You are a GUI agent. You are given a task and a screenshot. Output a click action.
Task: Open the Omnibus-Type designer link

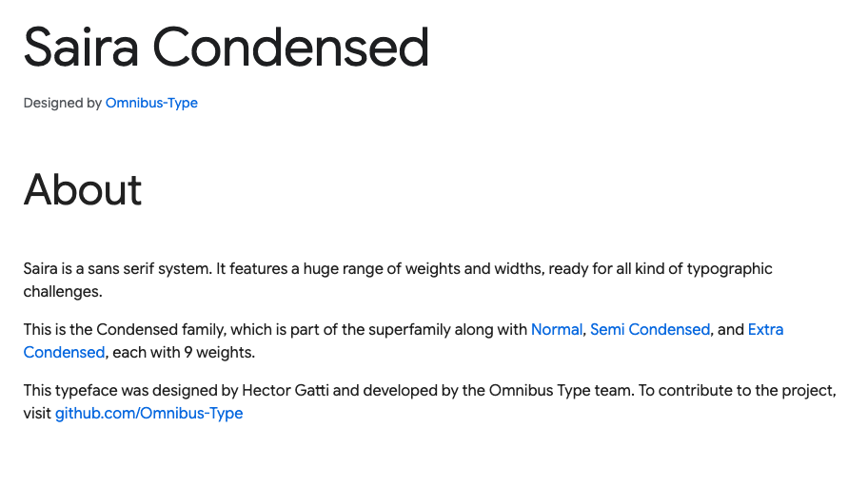pos(151,103)
